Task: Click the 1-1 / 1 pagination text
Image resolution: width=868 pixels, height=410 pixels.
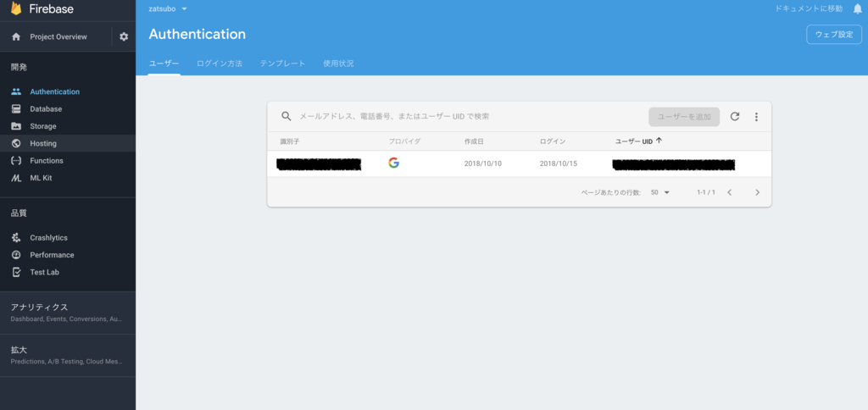Action: [706, 192]
